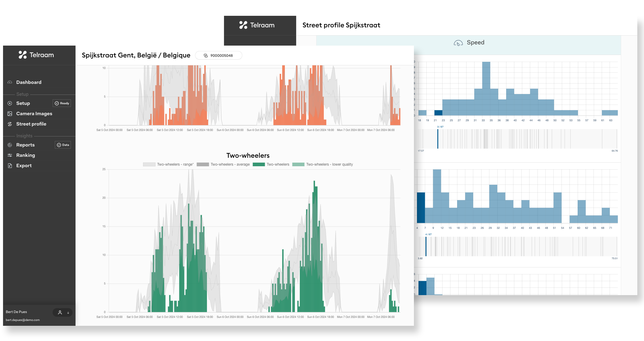Image resolution: width=644 pixels, height=341 pixels.
Task: Click the Camera Images picture icon
Action: pyautogui.click(x=10, y=114)
